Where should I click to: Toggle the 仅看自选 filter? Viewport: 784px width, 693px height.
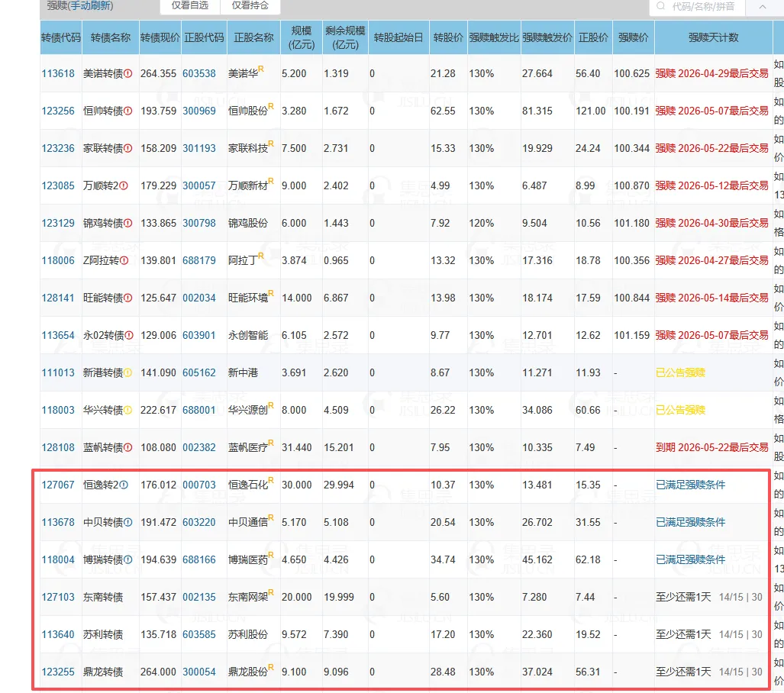(190, 6)
